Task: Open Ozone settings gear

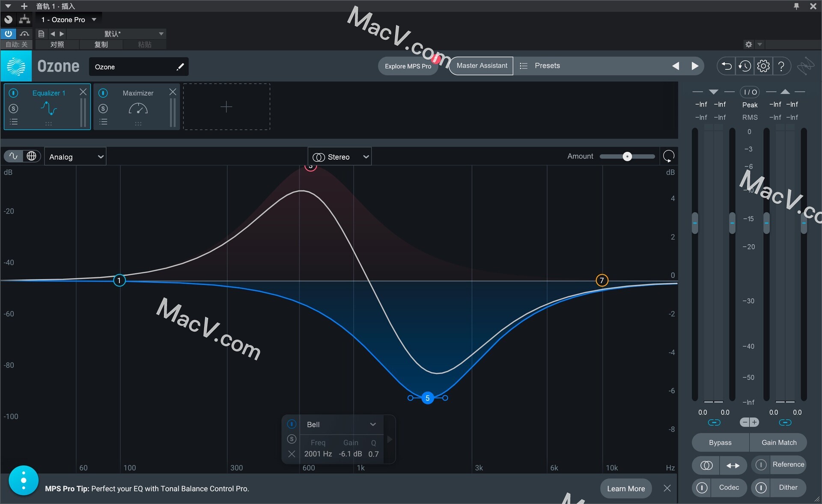Action: 763,66
